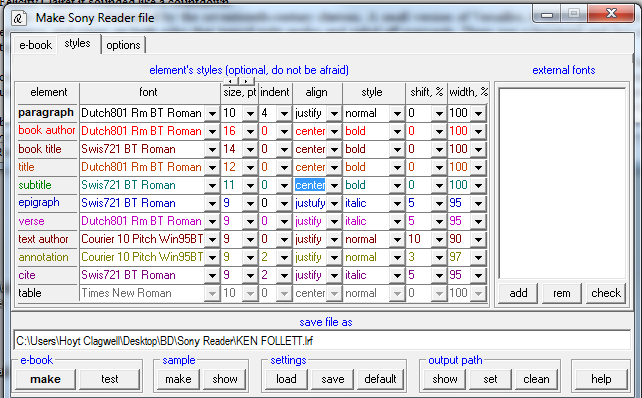Make the e-book

click(x=45, y=379)
